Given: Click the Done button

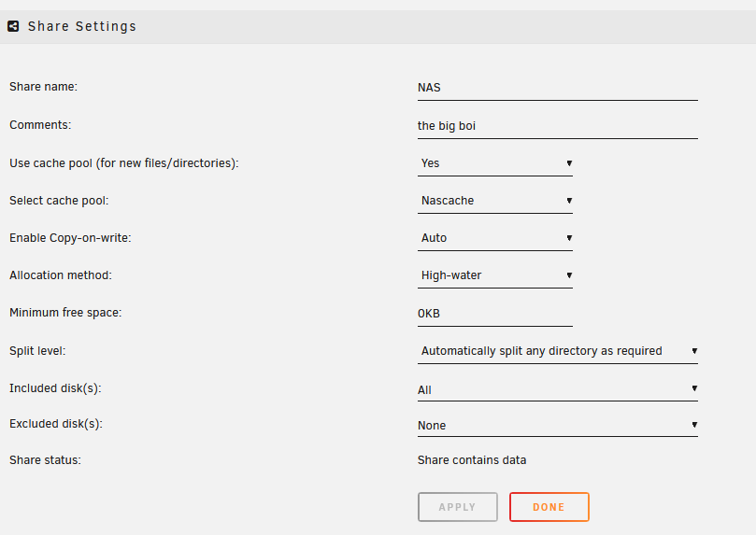Looking at the screenshot, I should click(x=549, y=507).
